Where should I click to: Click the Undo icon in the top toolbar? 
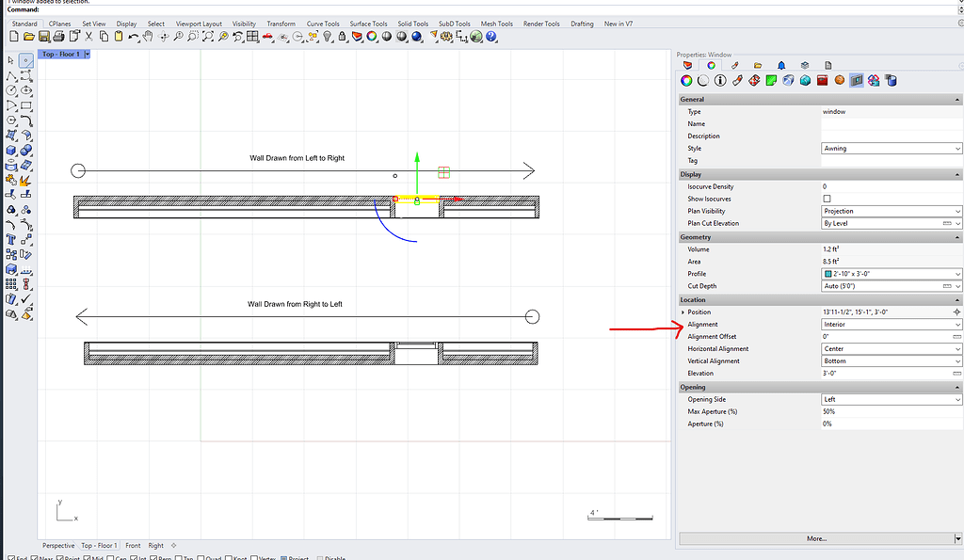pos(132,36)
